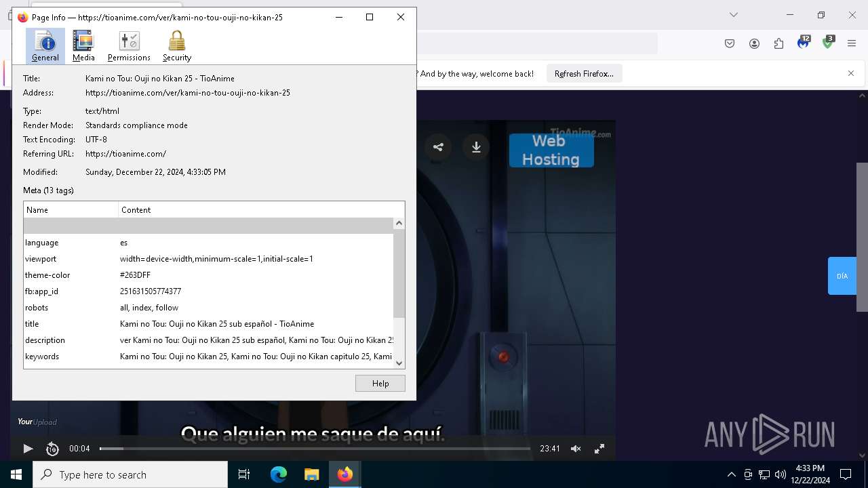Open the volume control in system tray
868x488 pixels.
(x=781, y=474)
